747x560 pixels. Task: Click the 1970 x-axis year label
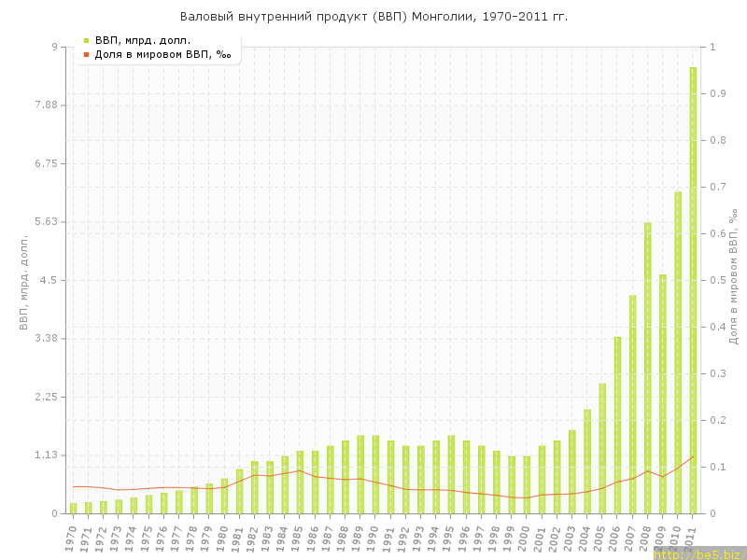tap(71, 537)
